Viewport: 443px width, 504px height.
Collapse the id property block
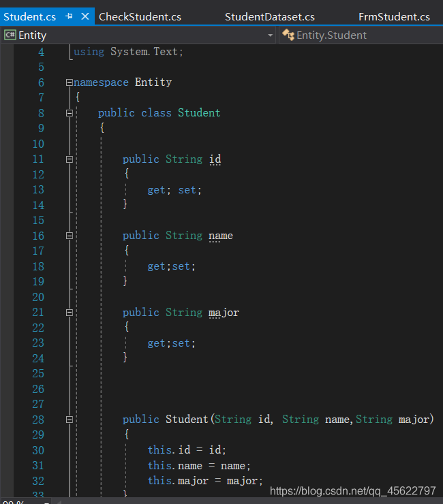point(69,159)
